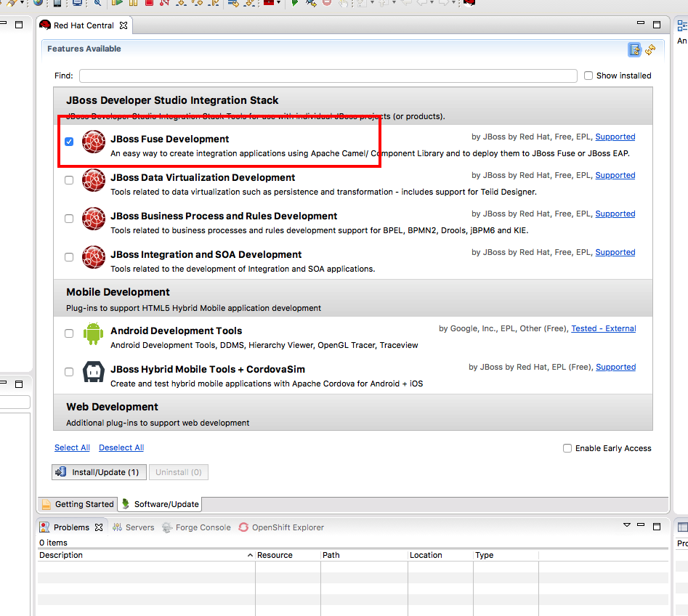Open the OpenShift Explorer tab
Image resolution: width=688 pixels, height=616 pixels.
click(x=281, y=527)
